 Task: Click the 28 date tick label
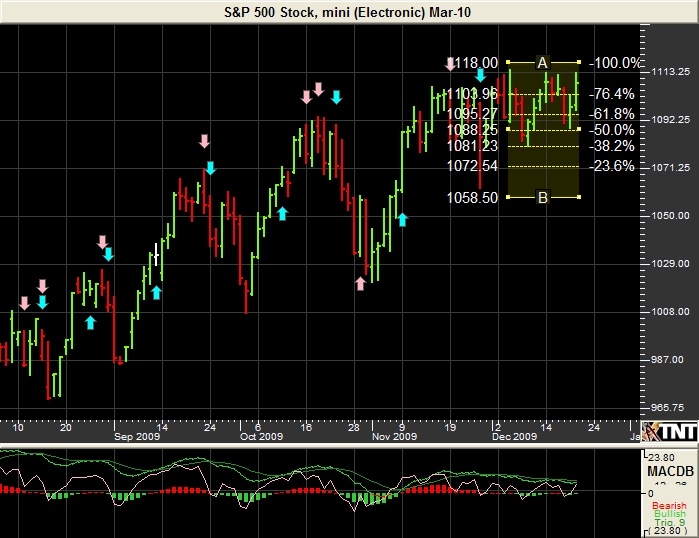pyautogui.click(x=354, y=427)
